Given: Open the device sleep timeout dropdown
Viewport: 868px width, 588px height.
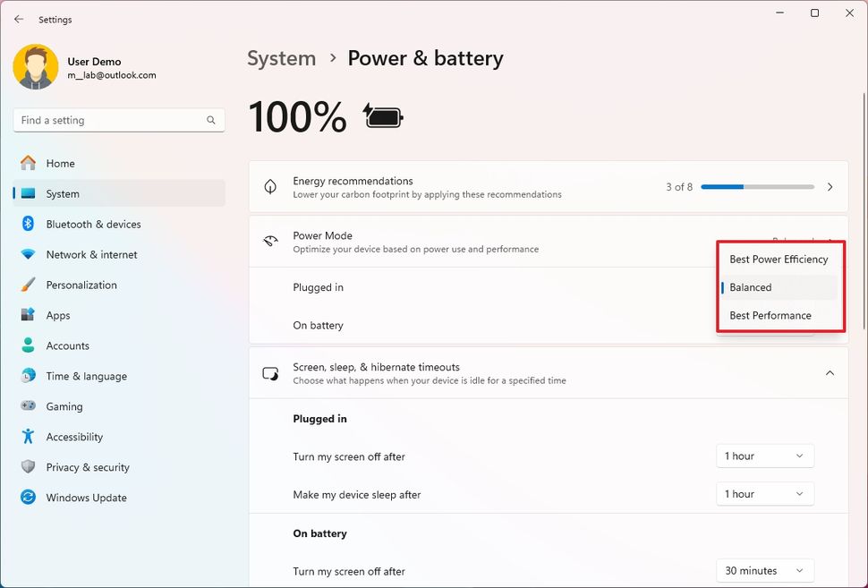Looking at the screenshot, I should pyautogui.click(x=764, y=493).
